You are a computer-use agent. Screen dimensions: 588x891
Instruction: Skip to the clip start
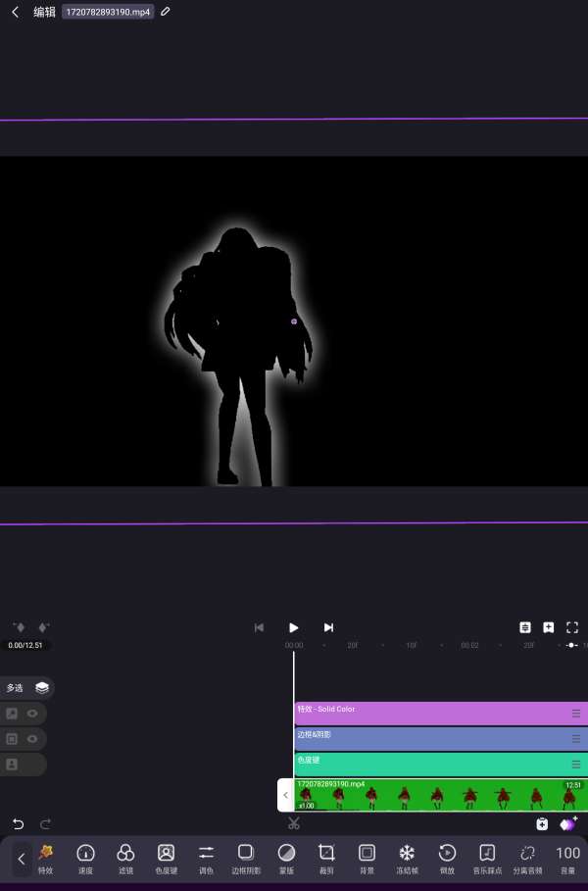259,627
